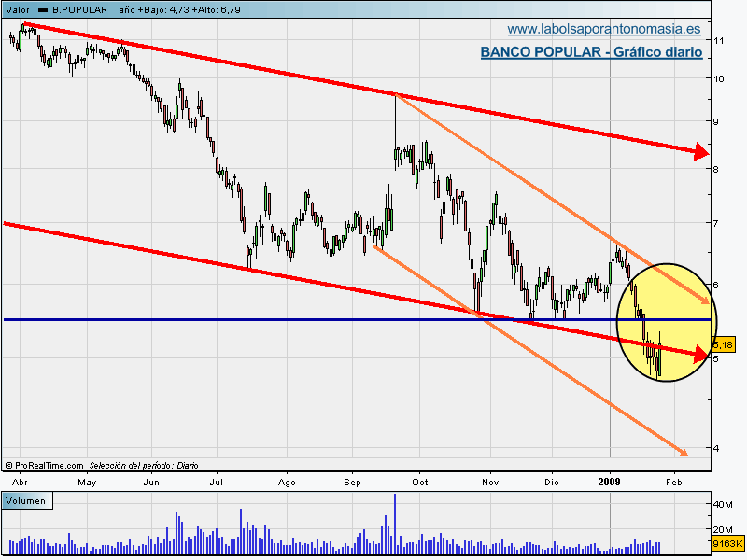Click the blue horizontal support line
Viewport: 747px width, 560px height.
280,319
